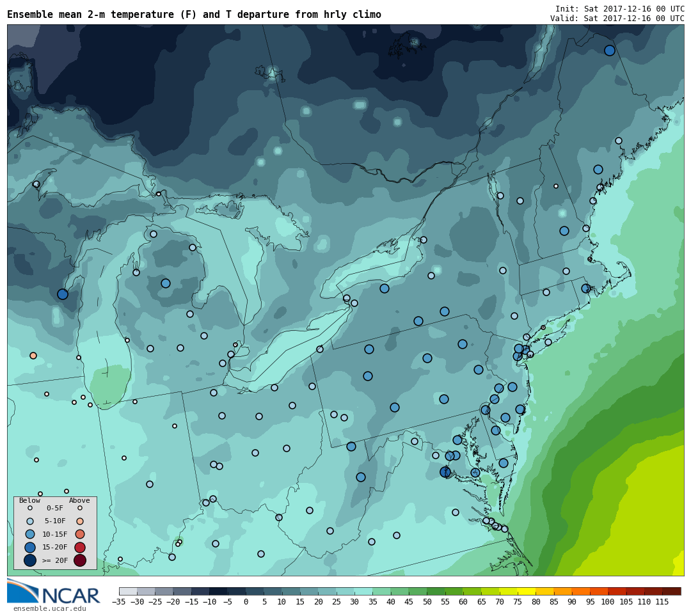This screenshot has width=691, height=616.
Task: Pick the darkest red swatch at colorbar end
Action: (x=671, y=591)
